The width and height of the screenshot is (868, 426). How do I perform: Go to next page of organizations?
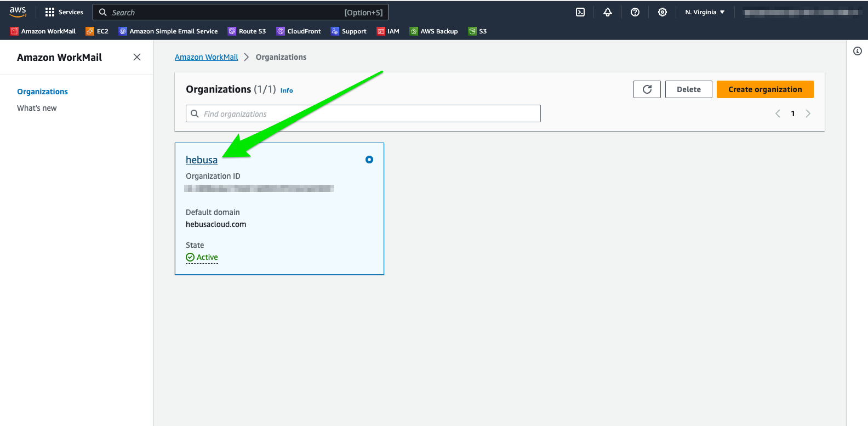pyautogui.click(x=808, y=113)
